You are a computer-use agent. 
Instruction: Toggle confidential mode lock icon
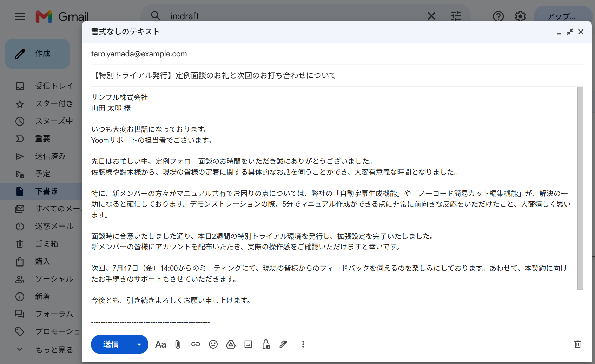(x=266, y=344)
